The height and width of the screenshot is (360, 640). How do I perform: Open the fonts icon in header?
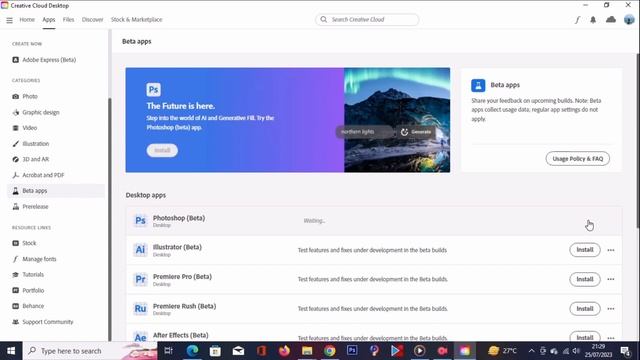pos(577,20)
